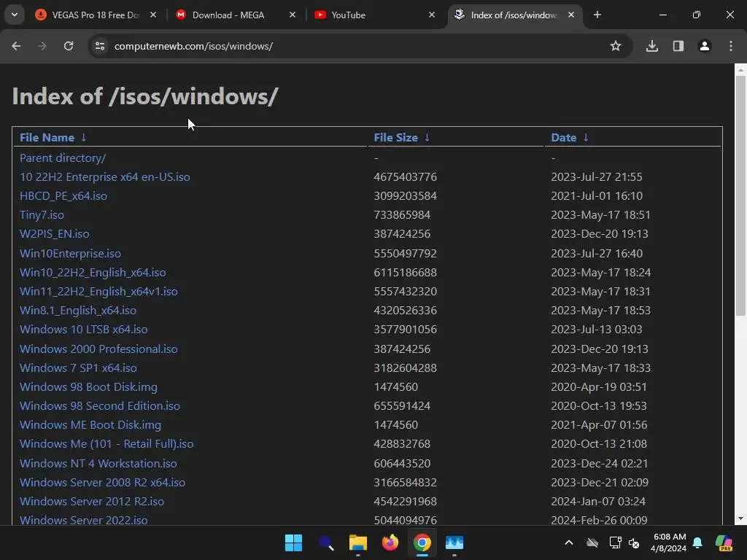Download Windows Me (101 - Retail Full).iso
747x560 pixels.
(107, 444)
